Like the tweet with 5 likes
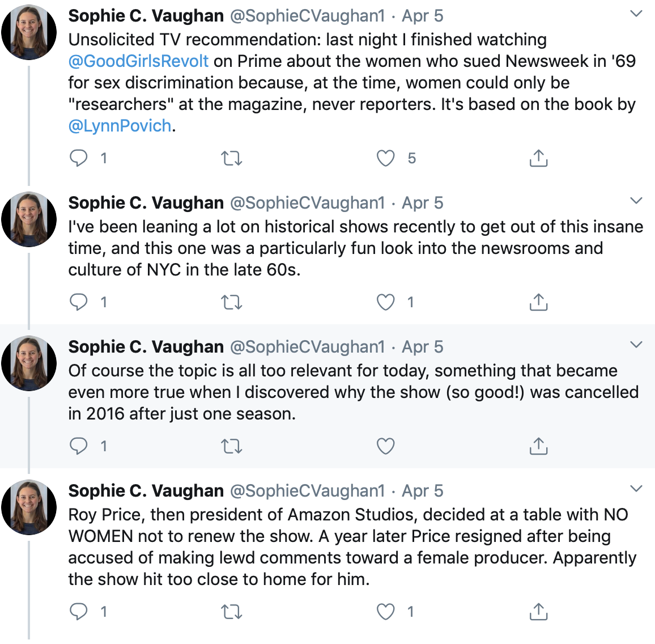Screen dimensions: 655x644 tap(386, 158)
